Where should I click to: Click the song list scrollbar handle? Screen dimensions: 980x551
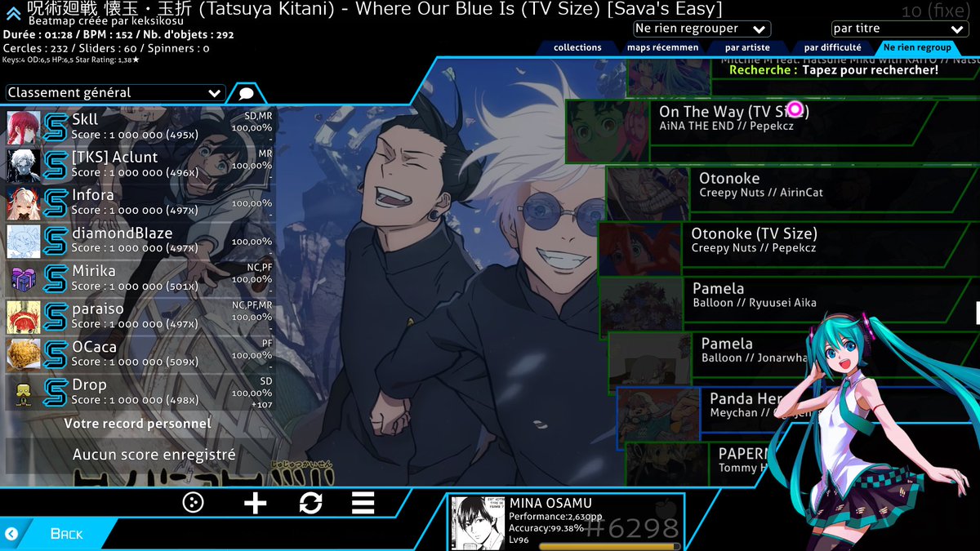[x=978, y=312]
